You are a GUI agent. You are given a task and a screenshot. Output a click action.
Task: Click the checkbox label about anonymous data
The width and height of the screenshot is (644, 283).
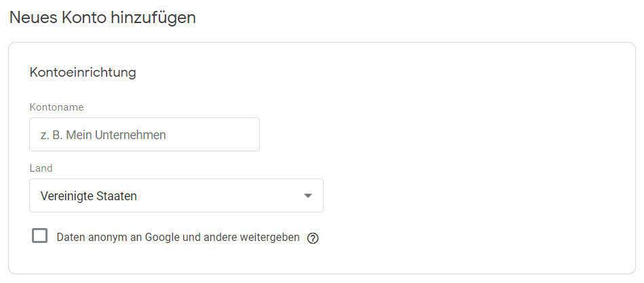point(178,238)
